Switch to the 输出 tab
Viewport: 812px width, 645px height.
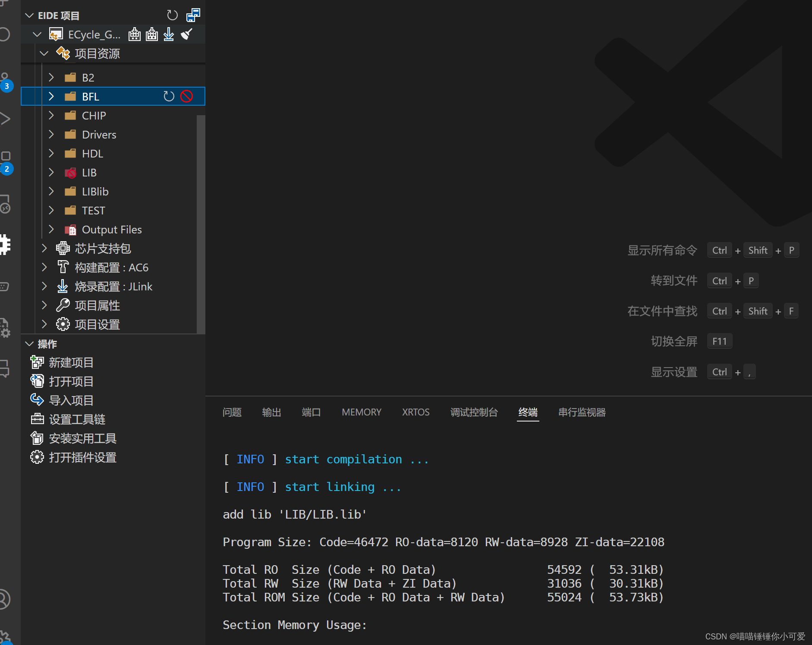coord(271,412)
